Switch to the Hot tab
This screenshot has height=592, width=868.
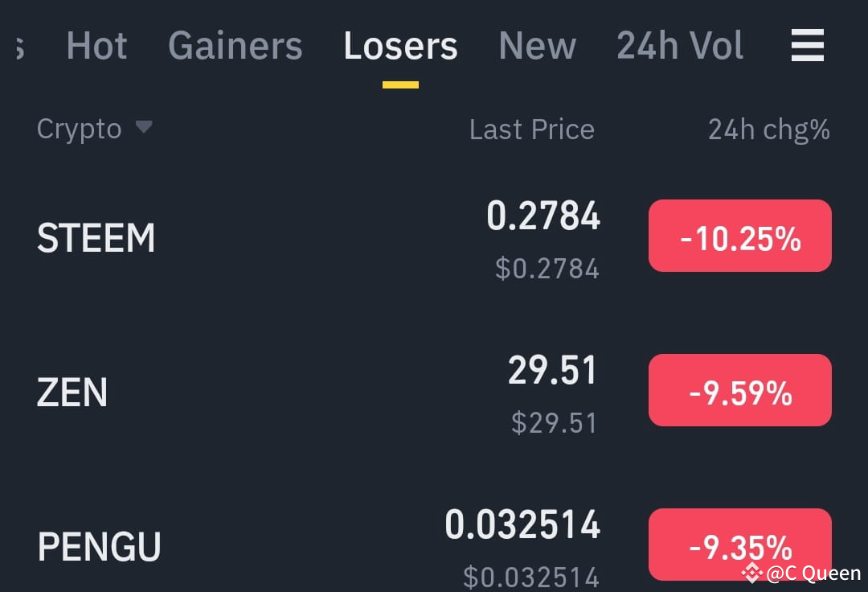click(x=96, y=46)
